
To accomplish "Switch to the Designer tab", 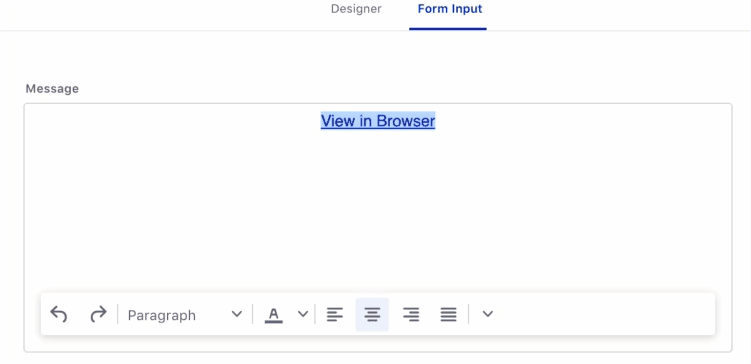I will [x=356, y=9].
